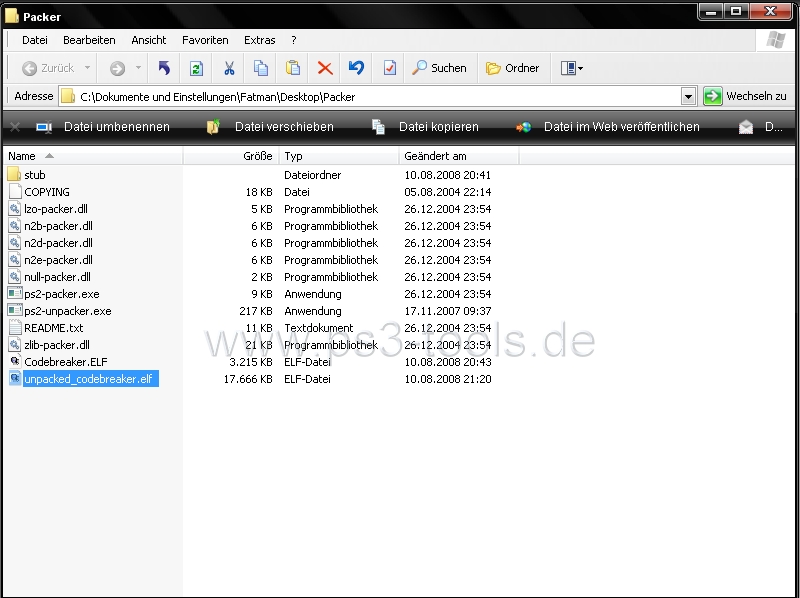Select lzo-packer.dll
Viewport: 800px width, 598px height.
56,209
